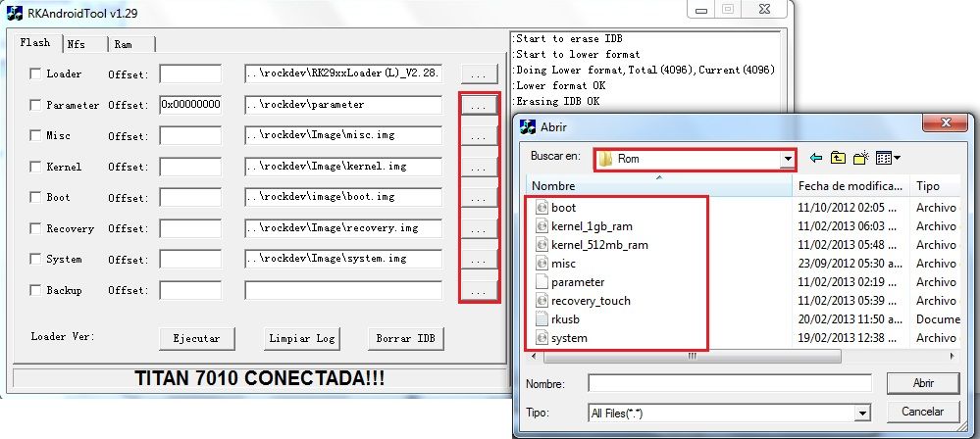
Task: Select the recovery_touch file
Action: pos(590,301)
